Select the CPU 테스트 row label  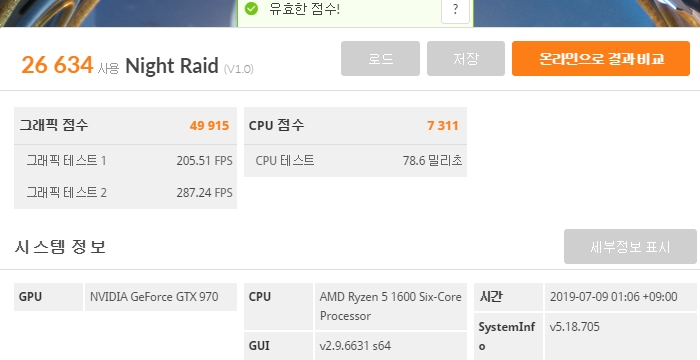coord(285,160)
